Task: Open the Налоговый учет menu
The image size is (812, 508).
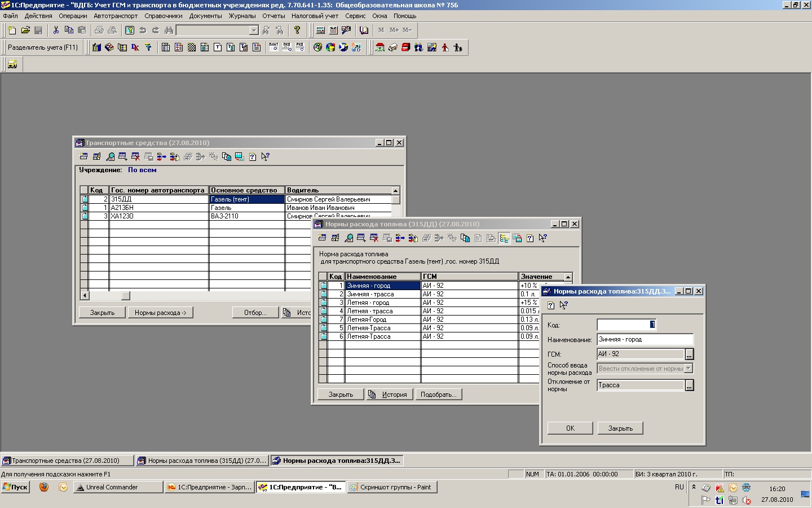Action: pos(315,16)
